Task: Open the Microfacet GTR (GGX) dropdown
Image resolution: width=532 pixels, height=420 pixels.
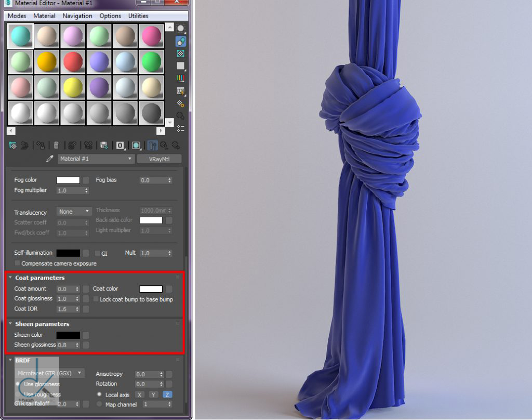Action: 49,373
